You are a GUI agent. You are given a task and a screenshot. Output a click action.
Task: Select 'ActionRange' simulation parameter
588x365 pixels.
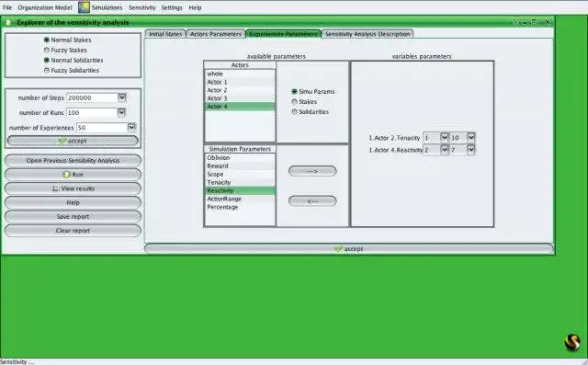(x=240, y=200)
